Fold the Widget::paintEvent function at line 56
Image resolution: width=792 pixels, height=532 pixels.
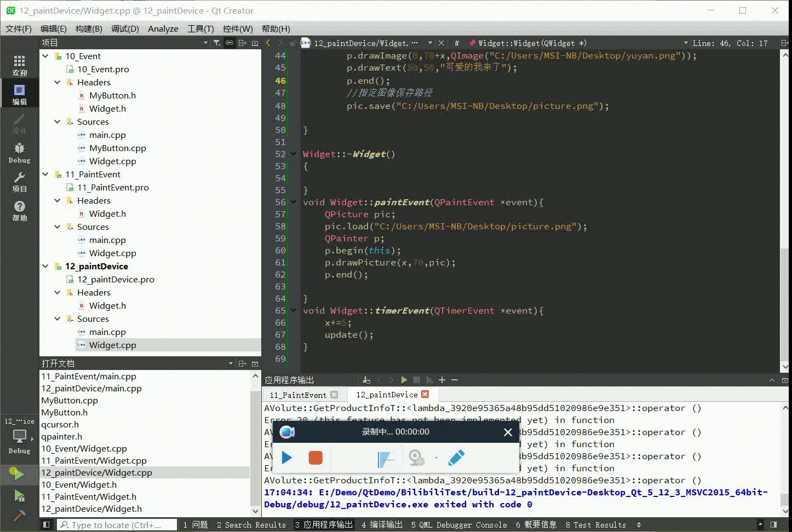pos(294,202)
